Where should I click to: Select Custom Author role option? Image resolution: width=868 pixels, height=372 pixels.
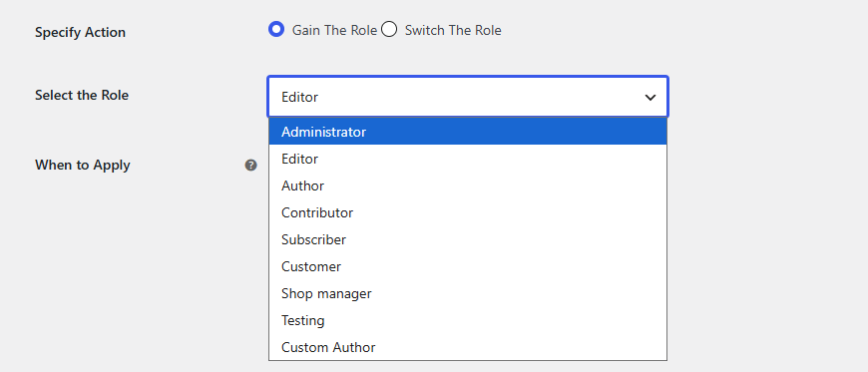pyautogui.click(x=468, y=347)
